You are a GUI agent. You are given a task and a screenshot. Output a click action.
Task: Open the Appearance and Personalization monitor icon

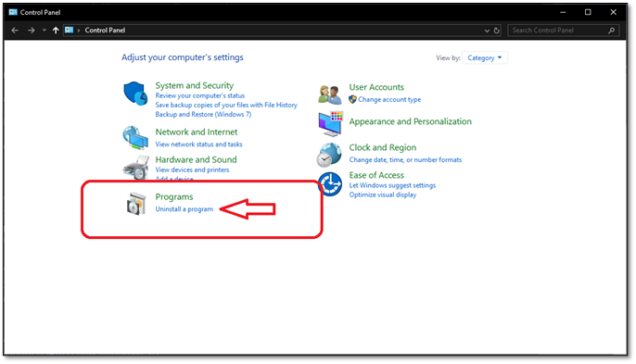coord(331,123)
